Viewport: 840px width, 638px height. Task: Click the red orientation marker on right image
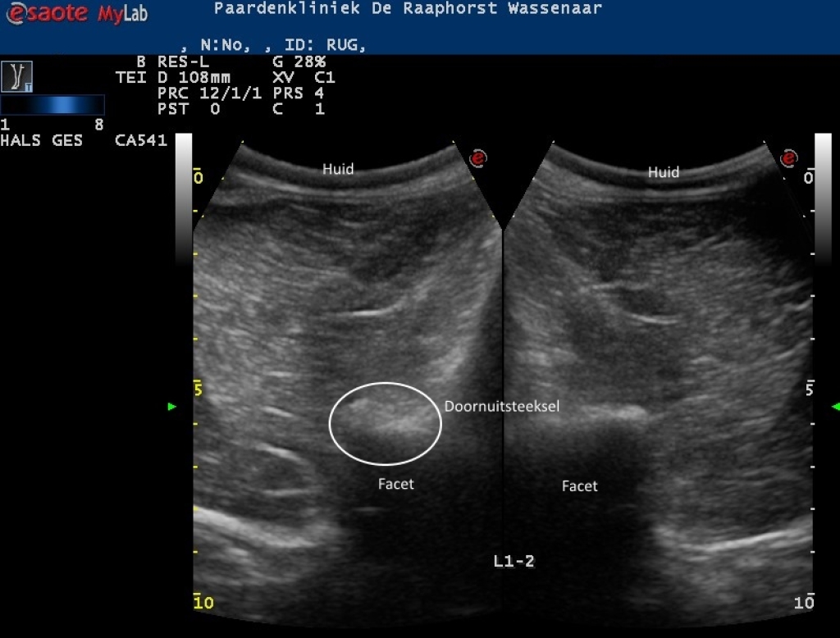pyautogui.click(x=789, y=157)
